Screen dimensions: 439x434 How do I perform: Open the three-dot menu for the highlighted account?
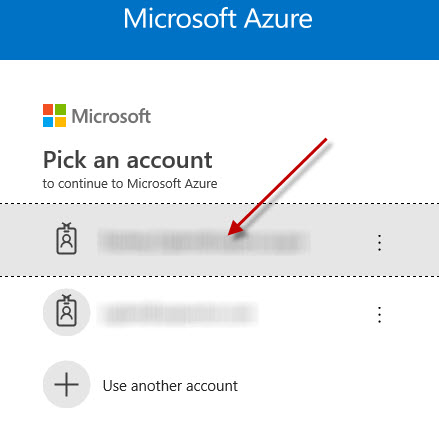[x=379, y=243]
